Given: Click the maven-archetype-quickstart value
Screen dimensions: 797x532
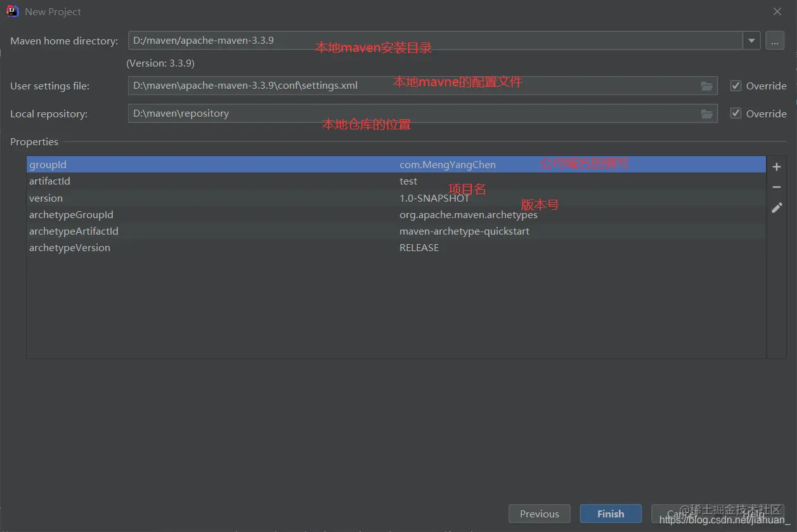Looking at the screenshot, I should coord(464,231).
